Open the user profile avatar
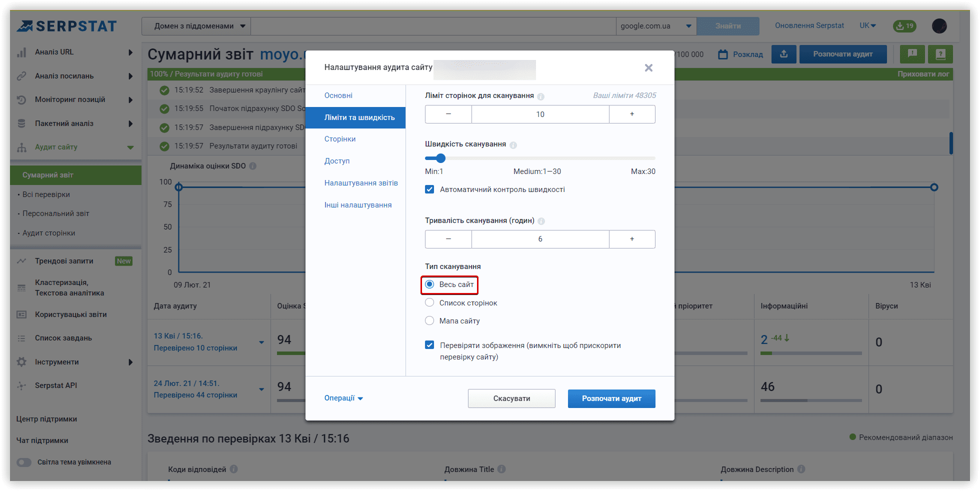 [x=939, y=26]
